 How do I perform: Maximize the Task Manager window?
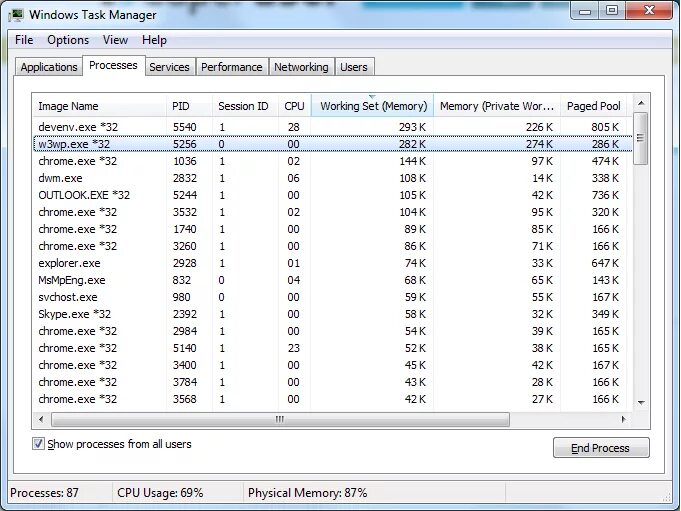pyautogui.click(x=612, y=11)
